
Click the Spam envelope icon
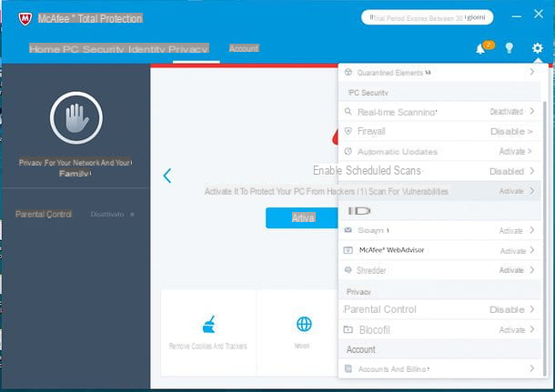point(348,230)
